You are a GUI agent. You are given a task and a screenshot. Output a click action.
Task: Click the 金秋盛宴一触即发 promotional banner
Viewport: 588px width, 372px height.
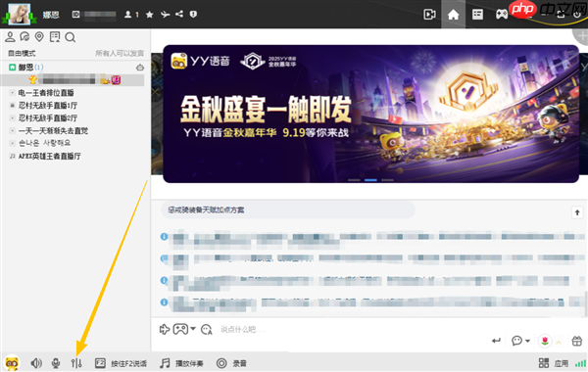370,114
